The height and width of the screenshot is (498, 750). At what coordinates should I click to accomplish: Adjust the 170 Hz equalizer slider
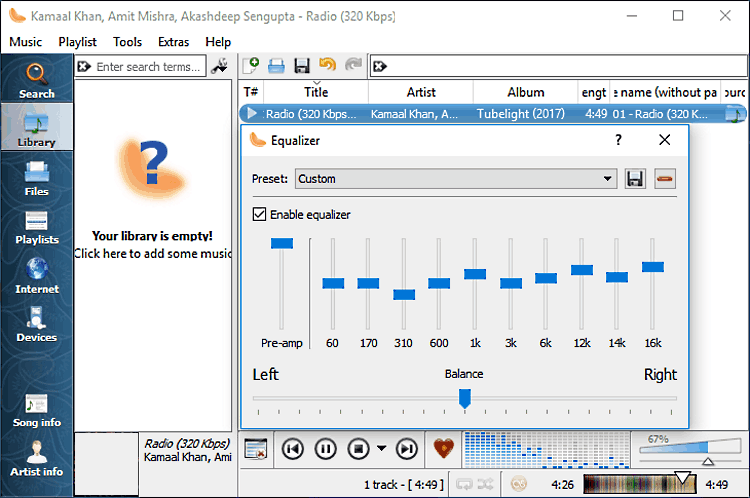coord(368,283)
